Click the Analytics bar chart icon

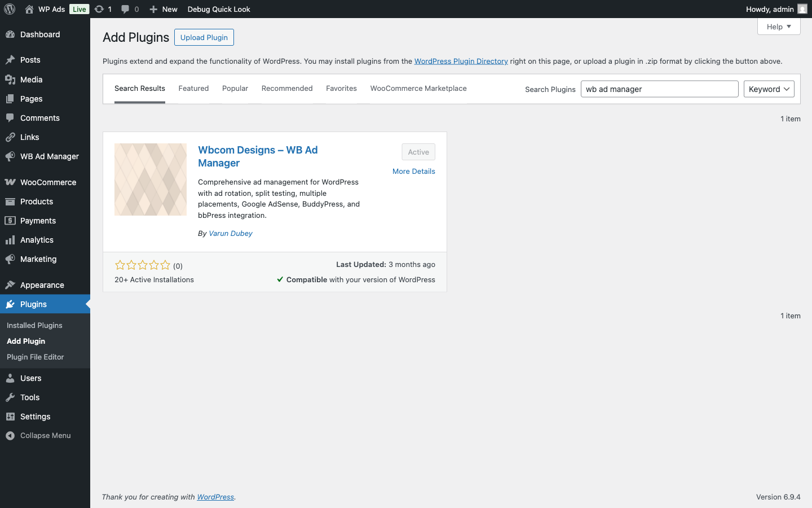point(10,240)
